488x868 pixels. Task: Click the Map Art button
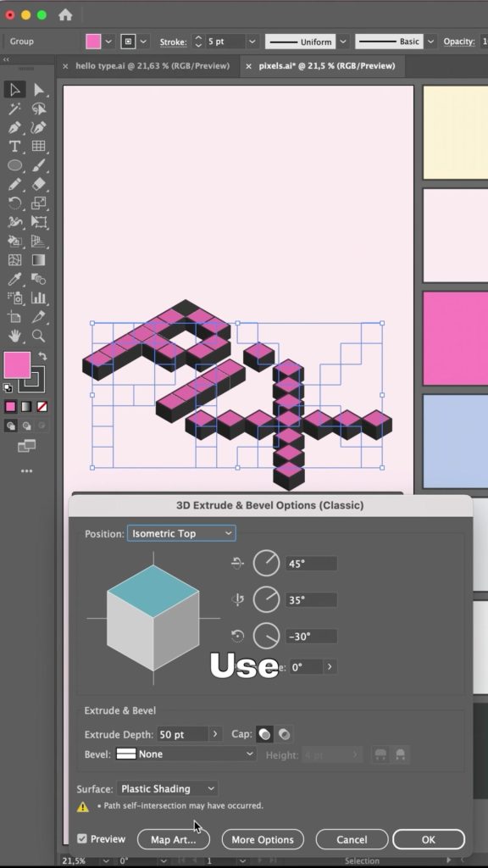tap(174, 839)
